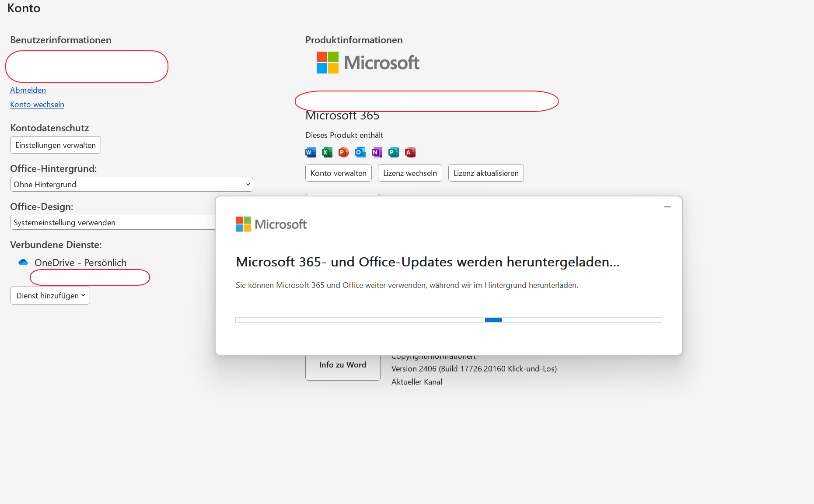Click the Outlook app icon
Screen dimensions: 814x504
coord(360,152)
